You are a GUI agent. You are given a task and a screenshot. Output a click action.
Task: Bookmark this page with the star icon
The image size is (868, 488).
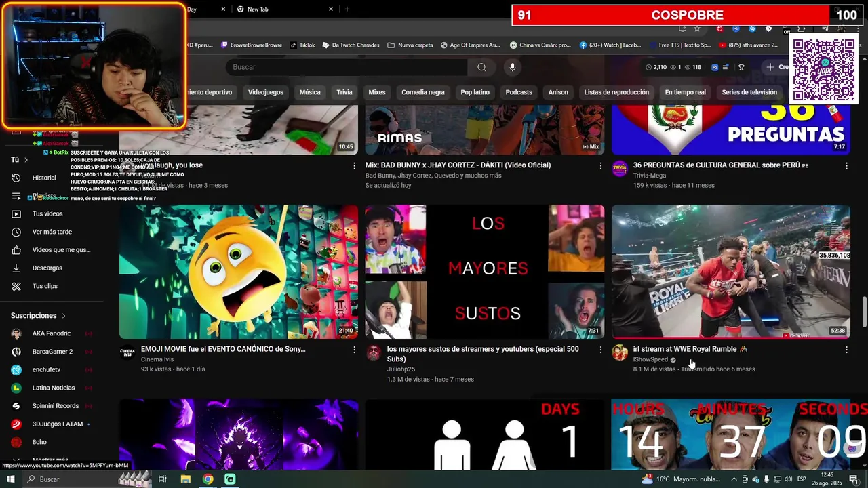[x=696, y=28]
